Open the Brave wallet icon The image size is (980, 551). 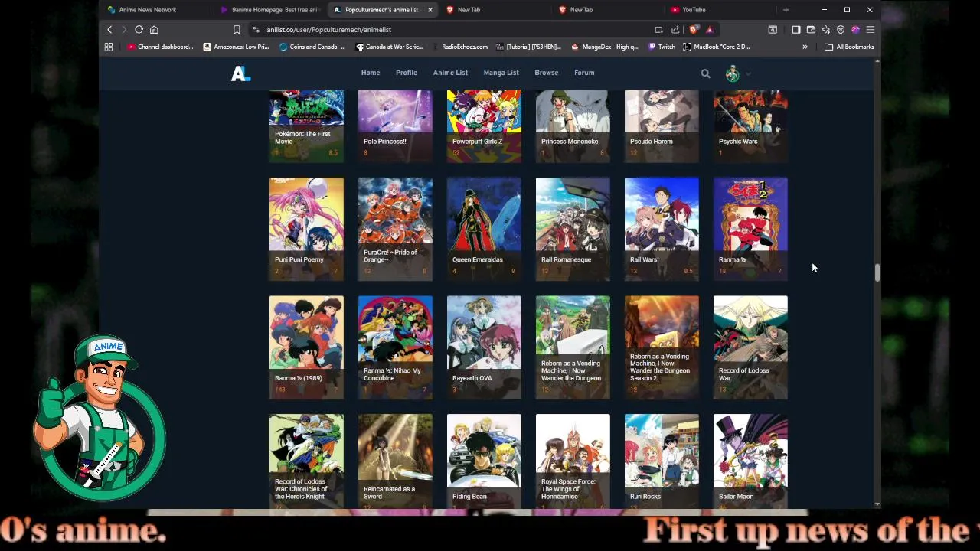811,30
